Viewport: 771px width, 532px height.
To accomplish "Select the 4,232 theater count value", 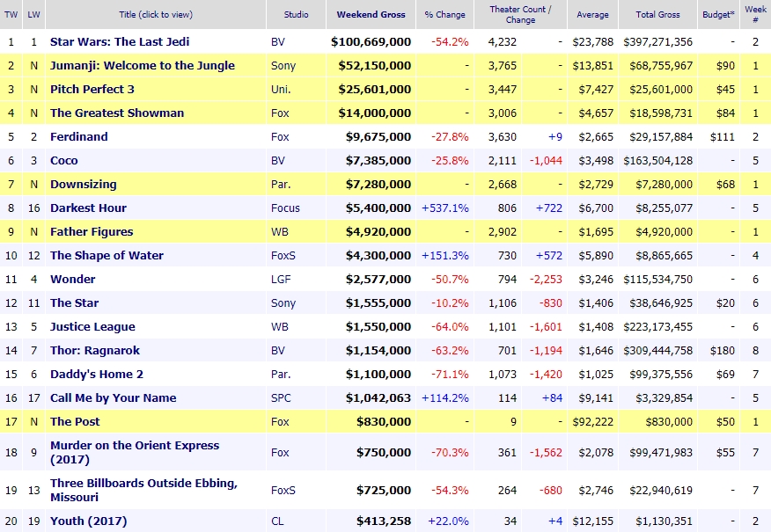I will (503, 41).
